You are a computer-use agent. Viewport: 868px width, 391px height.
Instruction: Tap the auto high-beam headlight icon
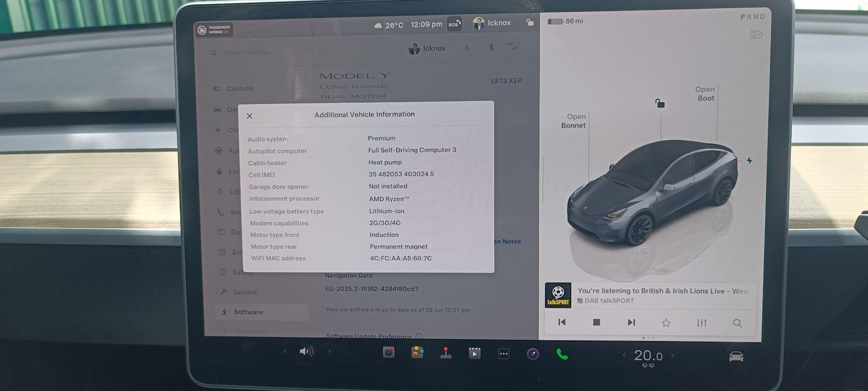coord(756,35)
